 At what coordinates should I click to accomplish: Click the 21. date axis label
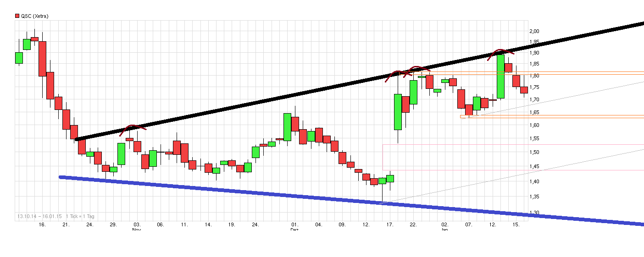point(66,225)
